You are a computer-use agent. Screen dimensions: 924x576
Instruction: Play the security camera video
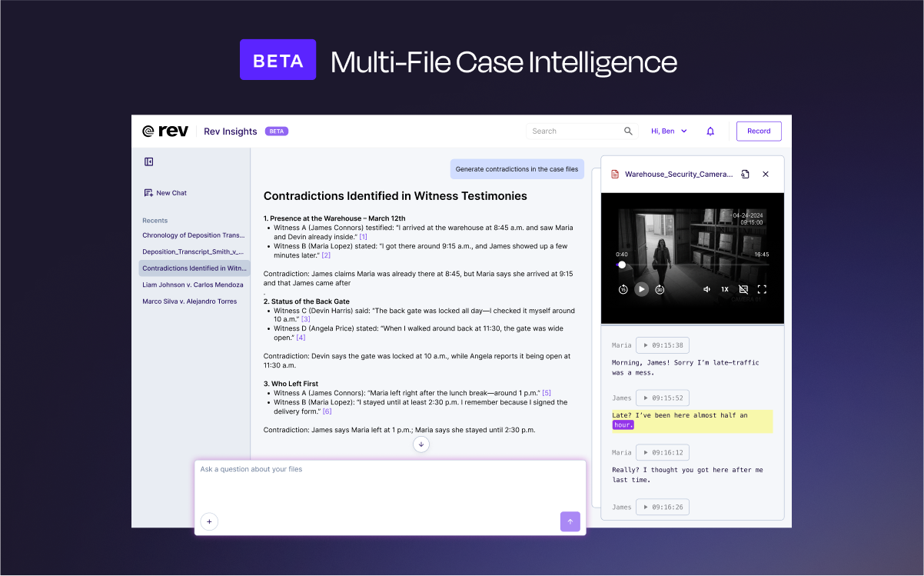(641, 289)
